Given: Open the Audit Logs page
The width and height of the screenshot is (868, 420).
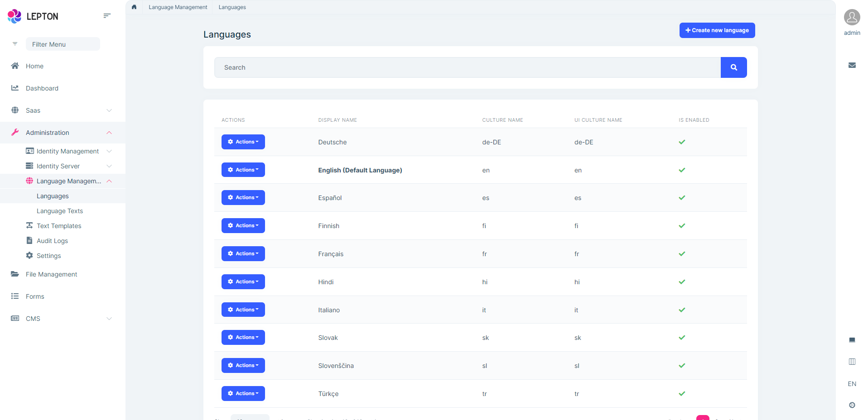Looking at the screenshot, I should (52, 240).
